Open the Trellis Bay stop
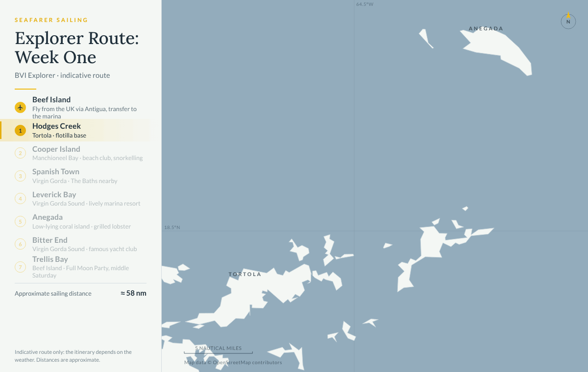 click(x=80, y=267)
